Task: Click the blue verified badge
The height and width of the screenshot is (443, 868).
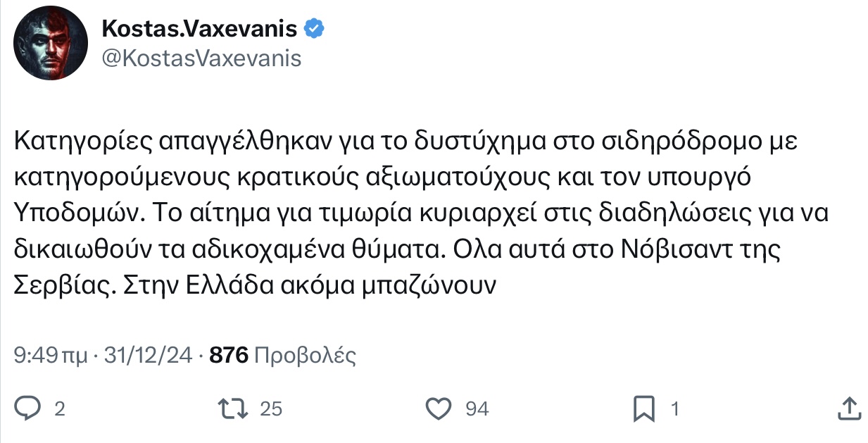Action: [313, 28]
